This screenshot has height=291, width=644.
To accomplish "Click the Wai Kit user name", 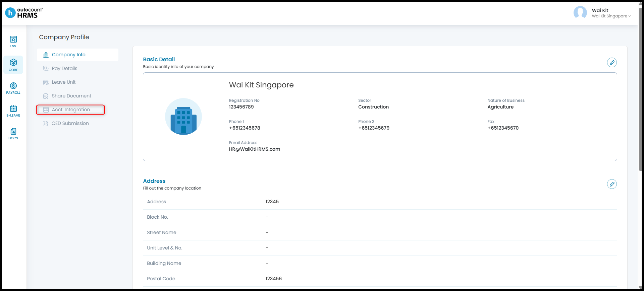I will (x=600, y=10).
